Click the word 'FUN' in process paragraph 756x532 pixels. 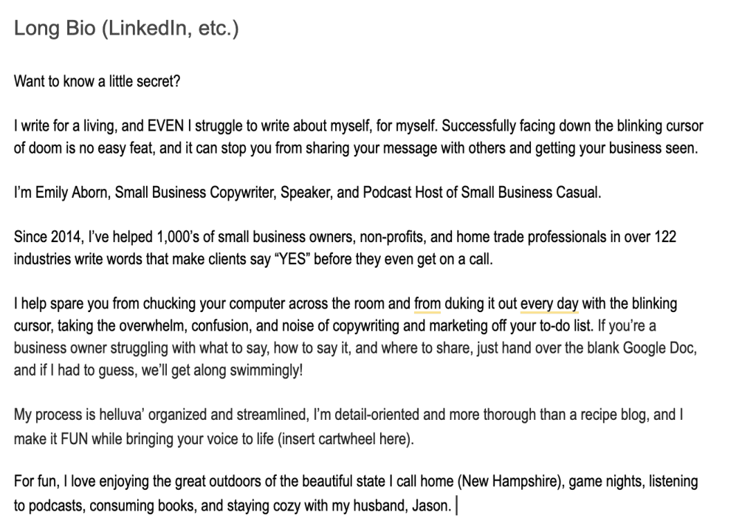pyautogui.click(x=75, y=439)
